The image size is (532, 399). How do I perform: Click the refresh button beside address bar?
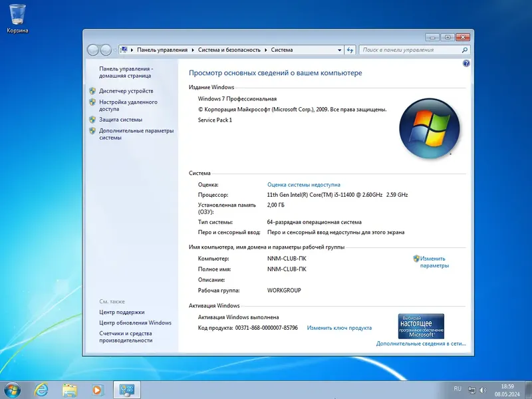350,50
